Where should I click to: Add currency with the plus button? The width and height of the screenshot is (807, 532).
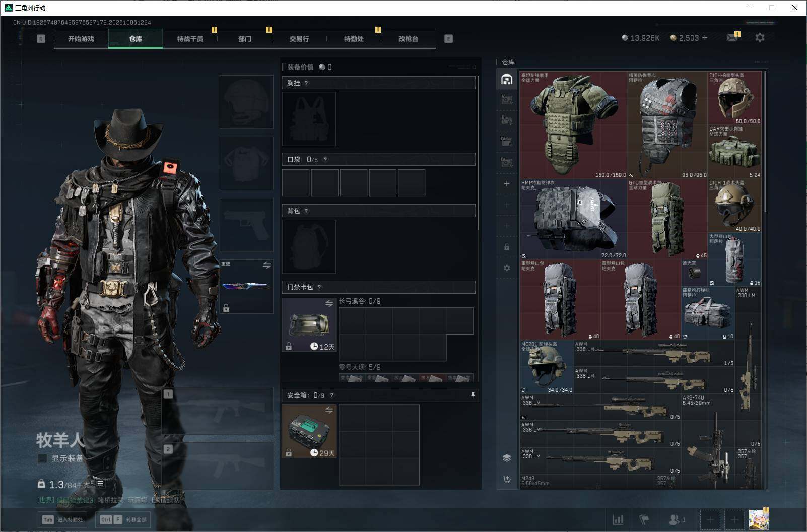pos(705,38)
